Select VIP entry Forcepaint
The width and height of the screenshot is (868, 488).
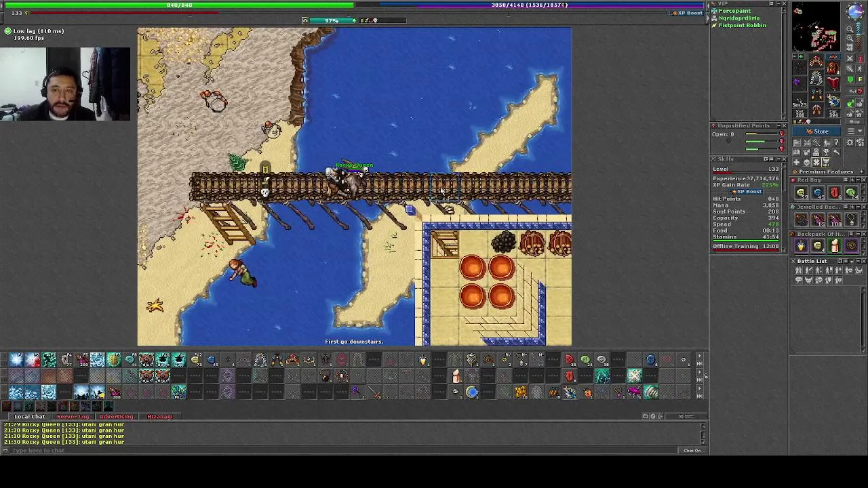click(x=734, y=11)
